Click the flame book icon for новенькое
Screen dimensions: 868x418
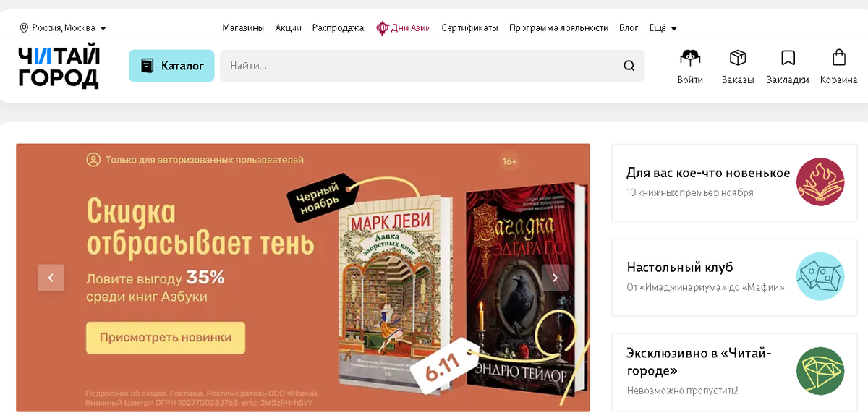coord(820,182)
